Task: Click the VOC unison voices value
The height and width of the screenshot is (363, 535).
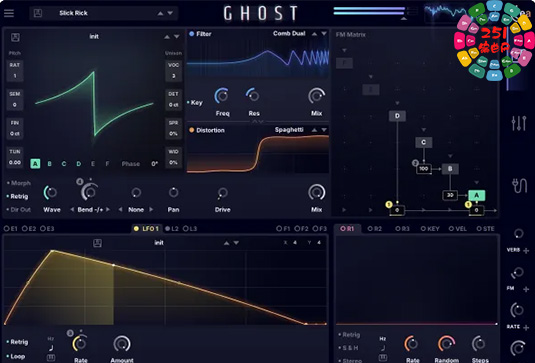Action: click(173, 76)
